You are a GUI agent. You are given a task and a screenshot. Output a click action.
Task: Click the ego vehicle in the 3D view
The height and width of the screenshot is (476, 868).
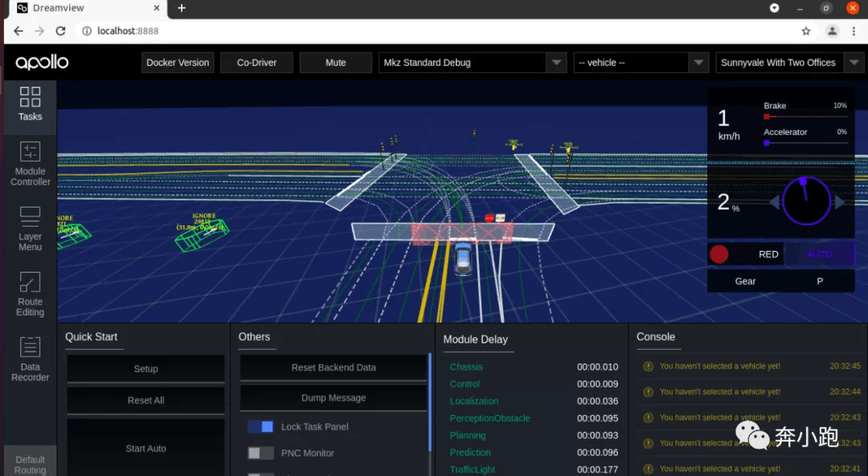[463, 258]
